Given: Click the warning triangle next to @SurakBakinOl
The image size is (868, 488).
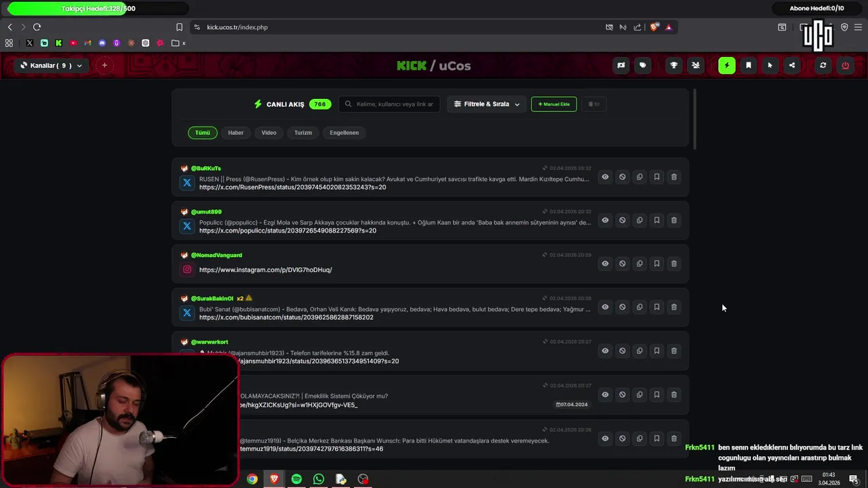Looking at the screenshot, I should [249, 298].
